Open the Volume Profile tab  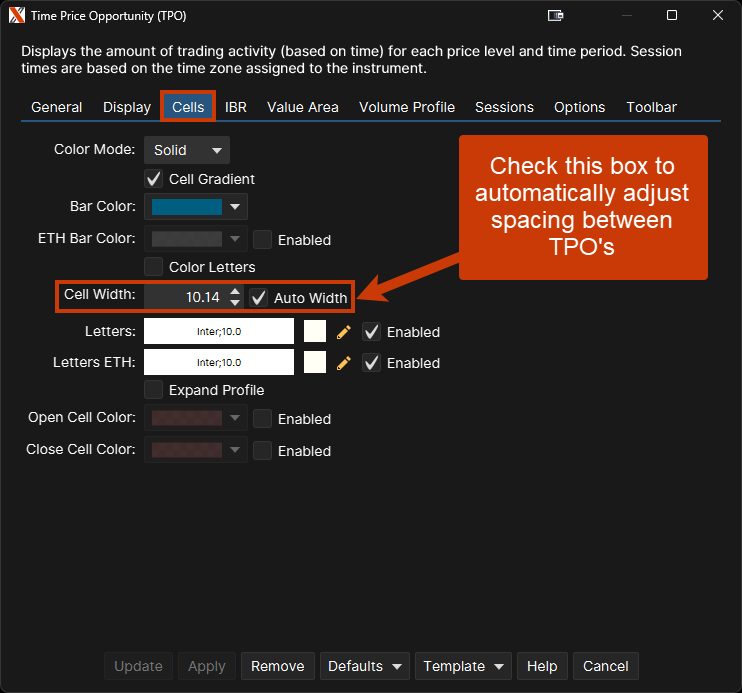pyautogui.click(x=406, y=107)
